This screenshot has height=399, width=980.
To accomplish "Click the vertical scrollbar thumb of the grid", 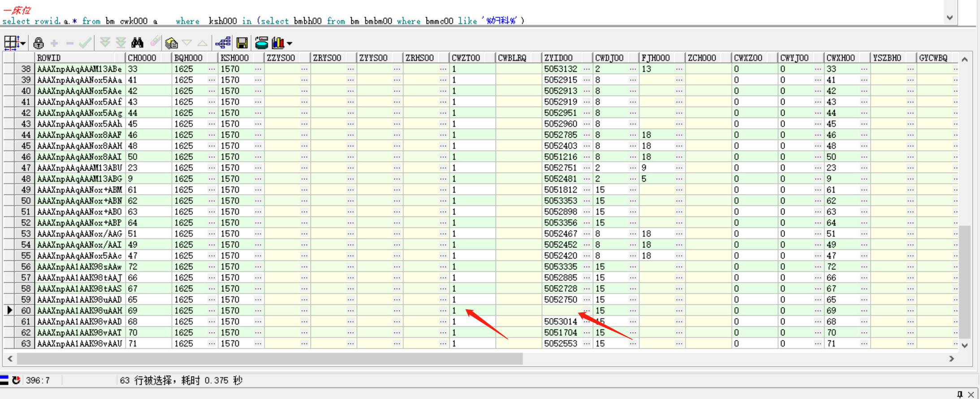I will [x=965, y=282].
